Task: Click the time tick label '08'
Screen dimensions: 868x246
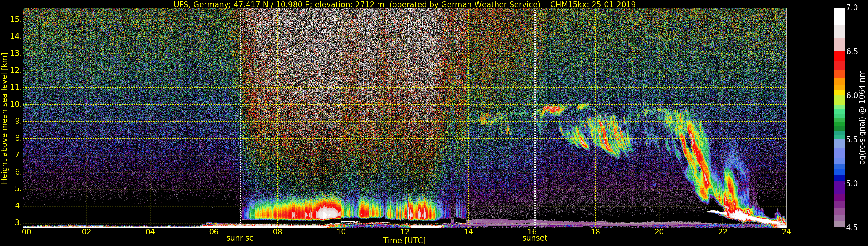Action: tap(277, 232)
